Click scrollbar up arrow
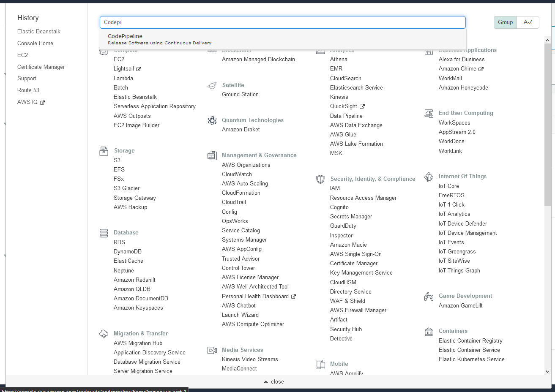555x392 pixels. tap(548, 40)
